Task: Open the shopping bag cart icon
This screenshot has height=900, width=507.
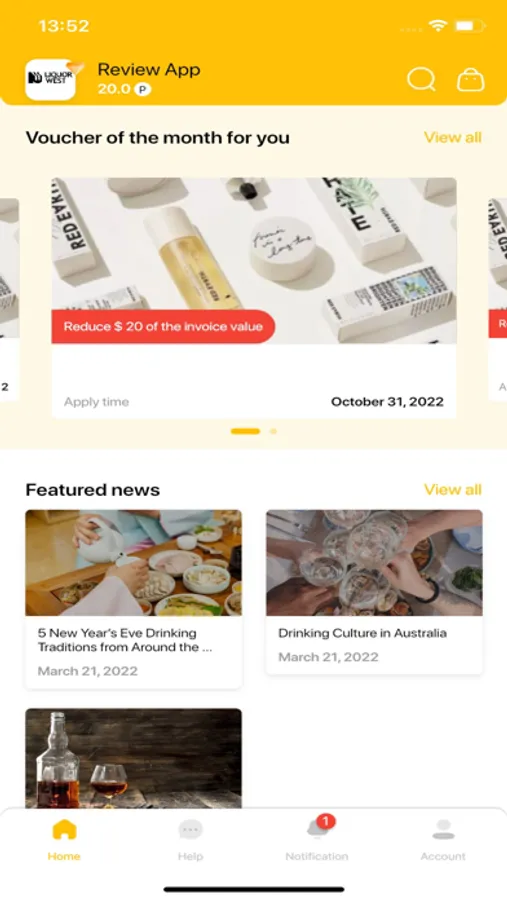Action: coord(470,80)
